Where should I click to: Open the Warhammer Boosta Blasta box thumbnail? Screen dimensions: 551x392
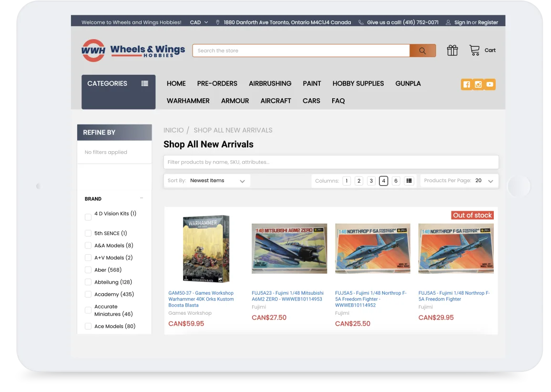tap(206, 248)
